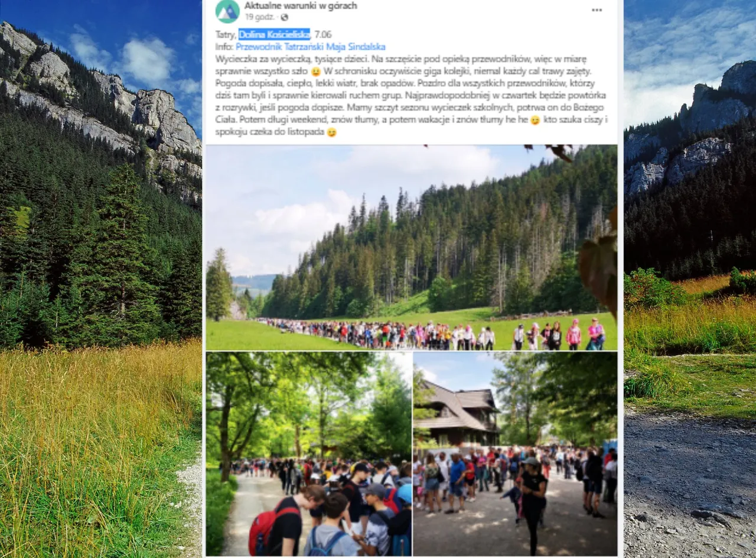Click the 'Info:' label before the guide link

click(224, 47)
